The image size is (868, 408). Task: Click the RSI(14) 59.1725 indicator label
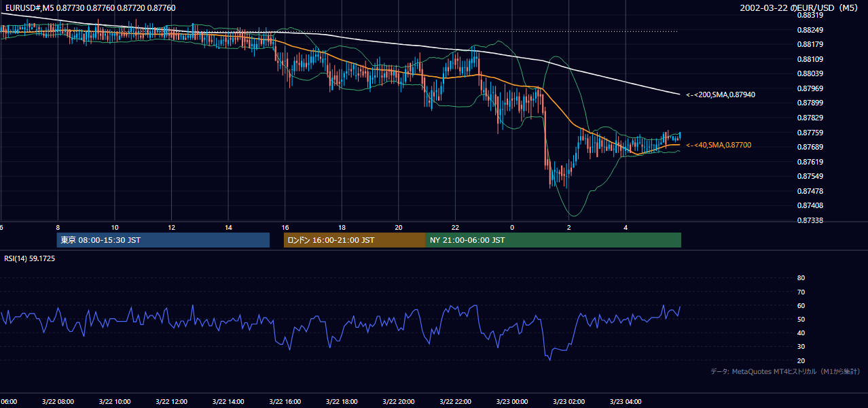pos(30,258)
